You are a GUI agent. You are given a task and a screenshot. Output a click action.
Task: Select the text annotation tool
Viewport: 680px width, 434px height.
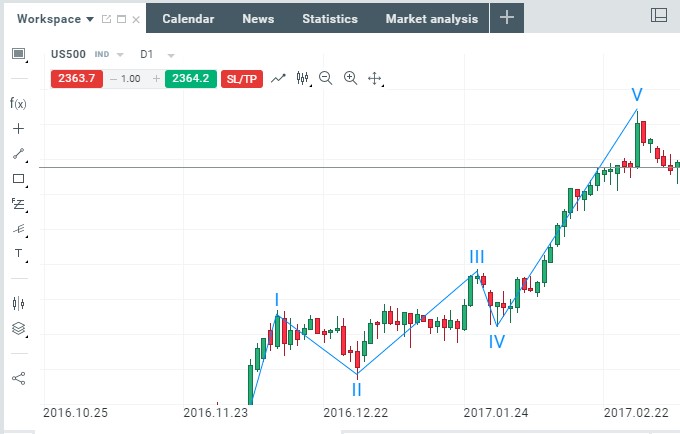pos(18,254)
